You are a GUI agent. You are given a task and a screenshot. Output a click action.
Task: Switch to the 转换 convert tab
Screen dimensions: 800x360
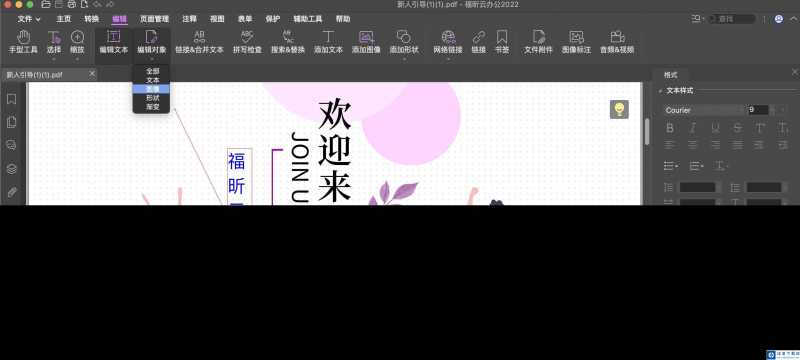pos(92,19)
